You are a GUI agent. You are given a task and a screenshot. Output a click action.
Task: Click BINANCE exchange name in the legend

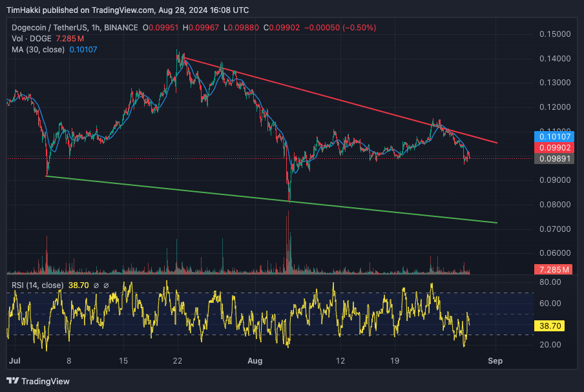120,28
